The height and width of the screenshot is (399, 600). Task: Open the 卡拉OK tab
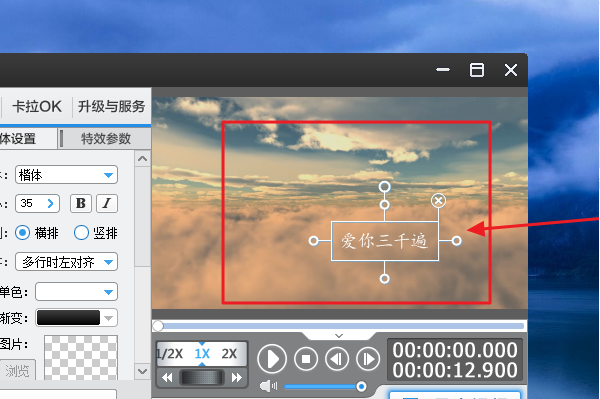(x=37, y=106)
